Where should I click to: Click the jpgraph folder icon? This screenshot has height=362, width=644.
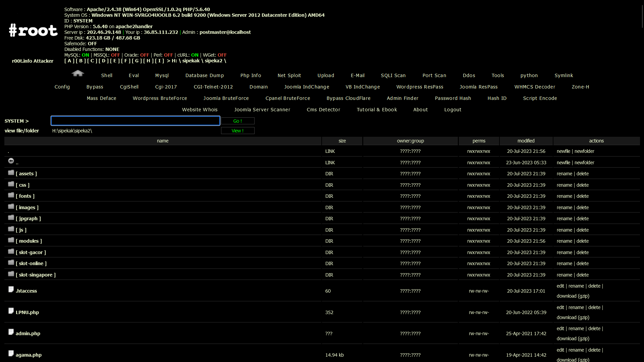pyautogui.click(x=11, y=218)
